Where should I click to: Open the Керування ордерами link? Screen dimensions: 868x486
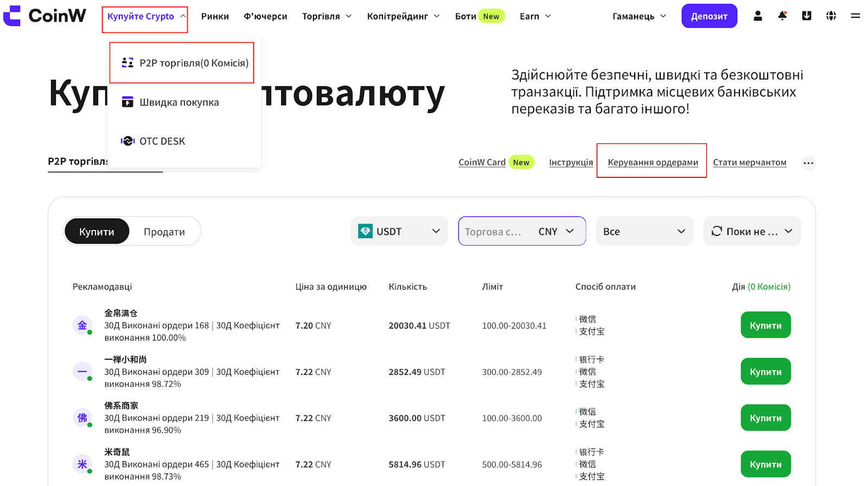click(653, 162)
